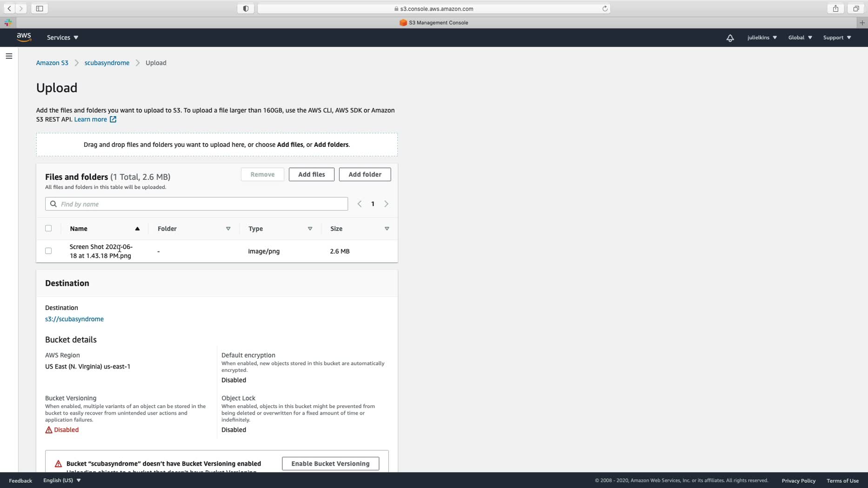Go back in Safari history
868x488 pixels.
[x=9, y=8]
